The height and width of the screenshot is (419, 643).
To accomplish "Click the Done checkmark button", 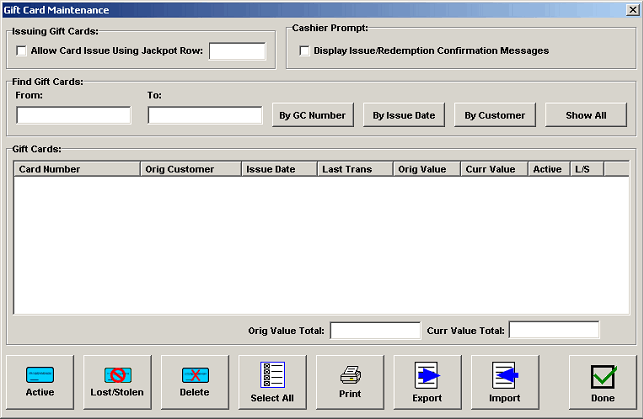I will (x=603, y=382).
